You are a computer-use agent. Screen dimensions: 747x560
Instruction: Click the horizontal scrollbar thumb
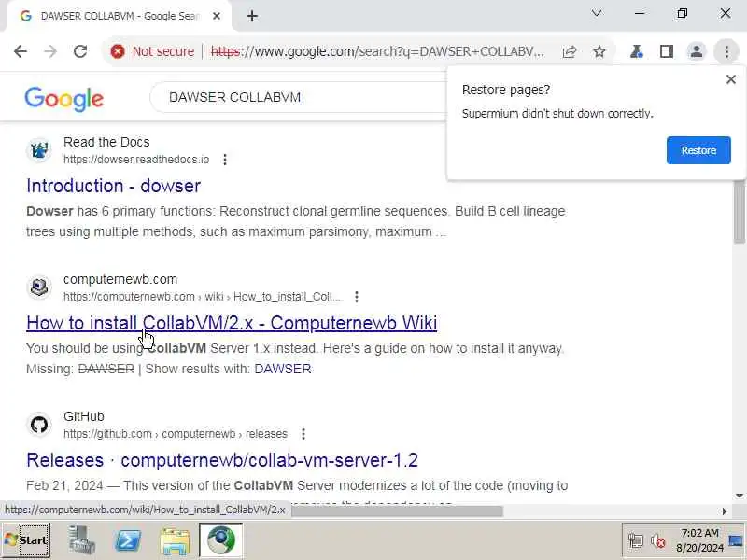tap(395, 511)
